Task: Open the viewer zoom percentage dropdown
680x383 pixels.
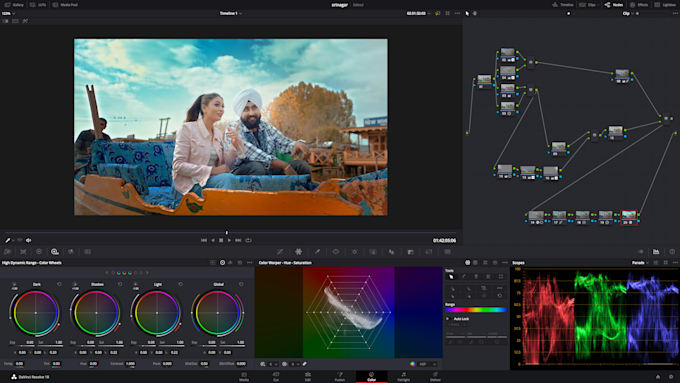Action: [8, 13]
